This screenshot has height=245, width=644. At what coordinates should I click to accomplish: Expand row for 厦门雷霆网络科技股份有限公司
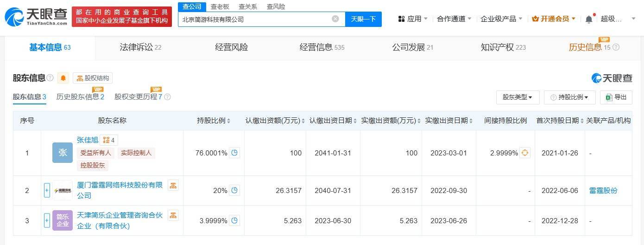pos(47,190)
